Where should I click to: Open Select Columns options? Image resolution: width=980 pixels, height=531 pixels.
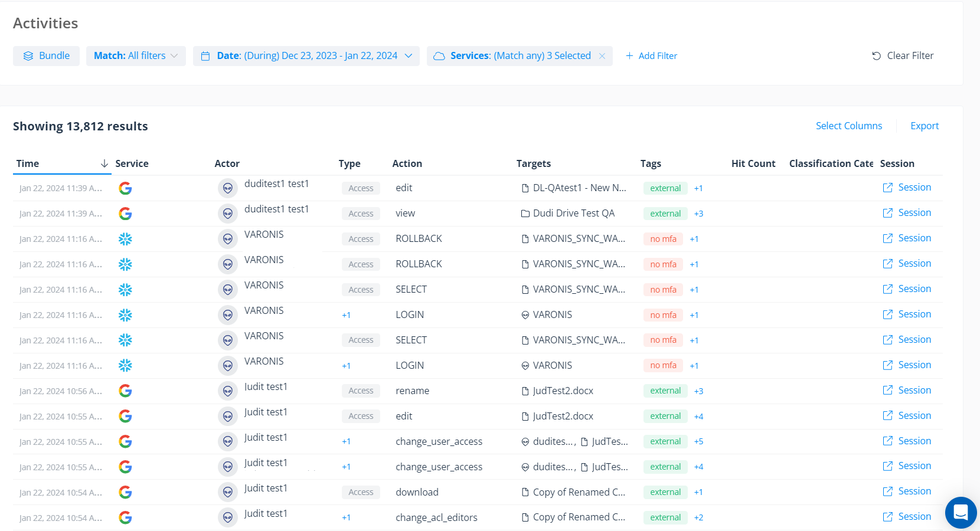point(848,126)
